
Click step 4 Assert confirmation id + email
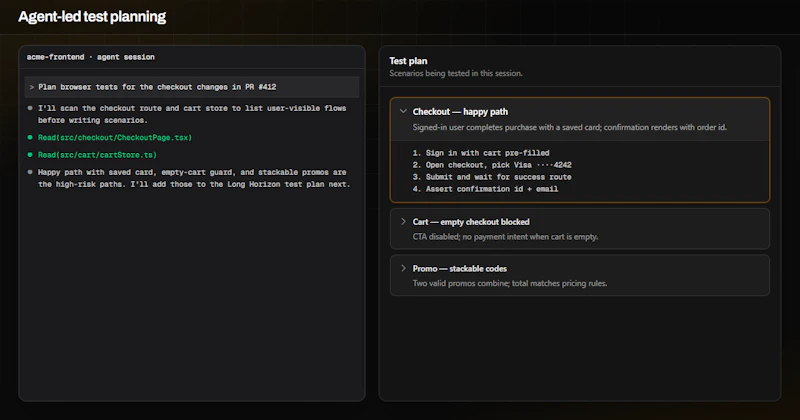click(485, 189)
